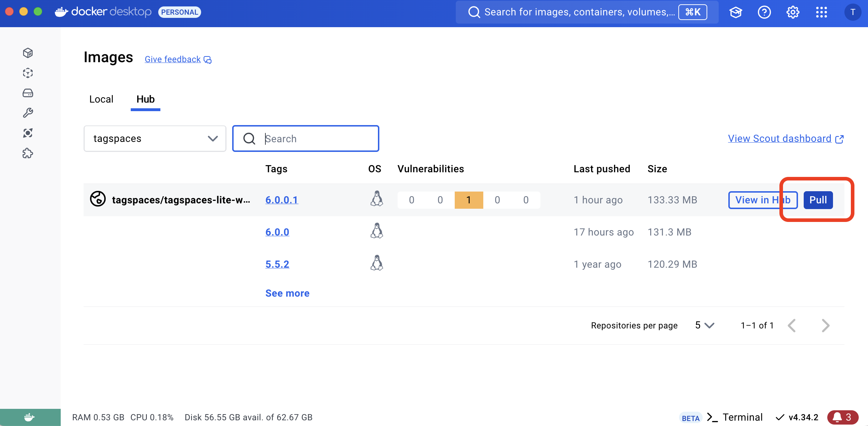Screen dimensions: 868x426
Task: Switch to the Local images tab
Action: click(x=102, y=99)
